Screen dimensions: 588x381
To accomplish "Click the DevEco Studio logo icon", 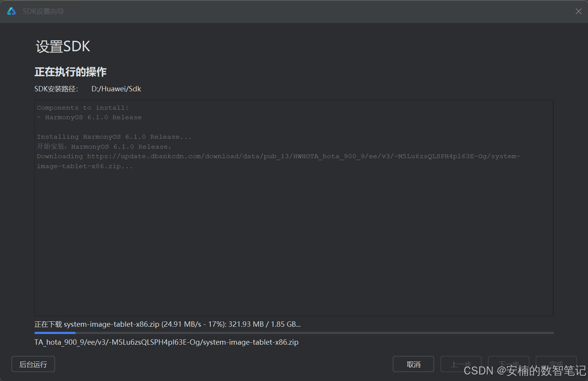I will tap(11, 11).
